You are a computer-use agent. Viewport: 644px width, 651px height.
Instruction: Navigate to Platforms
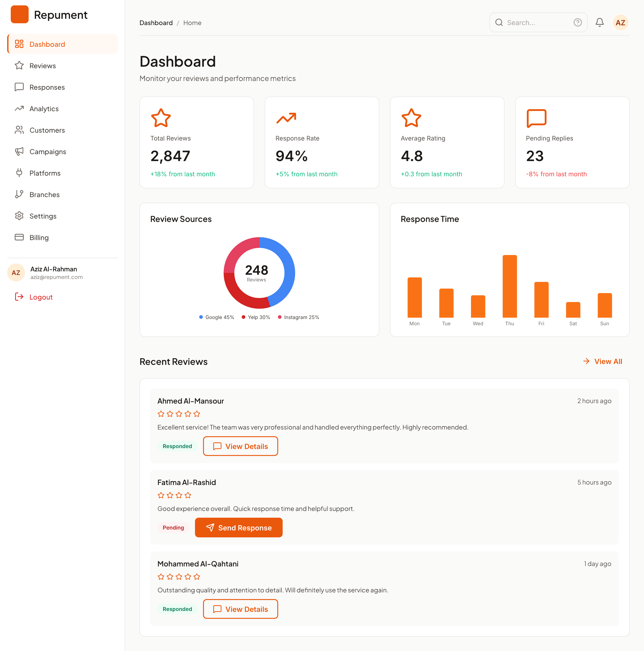pos(63,173)
